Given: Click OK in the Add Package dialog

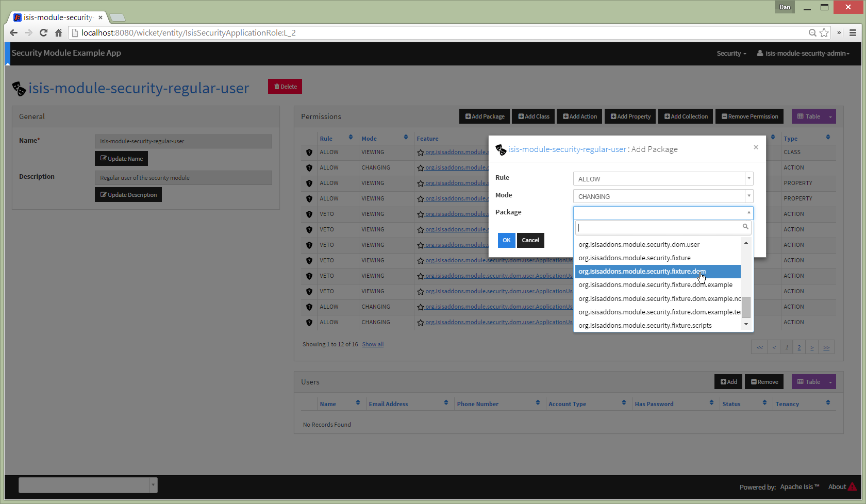Looking at the screenshot, I should pyautogui.click(x=507, y=240).
